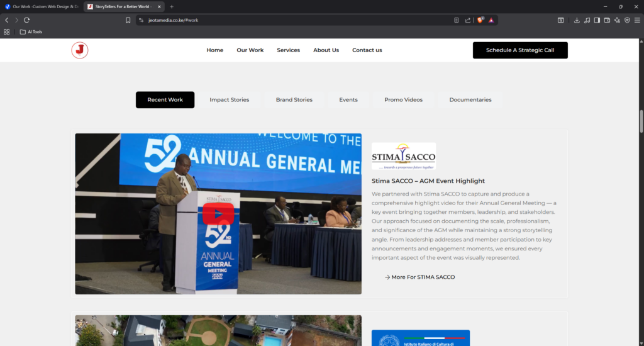Open the Our Work nav item

250,50
